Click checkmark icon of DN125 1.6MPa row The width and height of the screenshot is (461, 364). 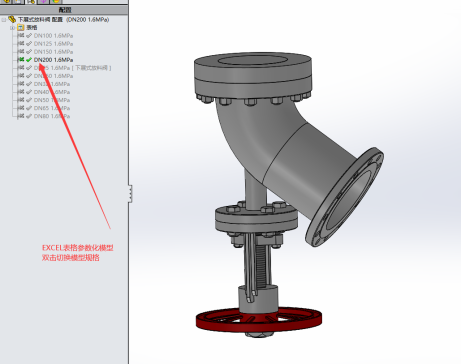coord(29,44)
